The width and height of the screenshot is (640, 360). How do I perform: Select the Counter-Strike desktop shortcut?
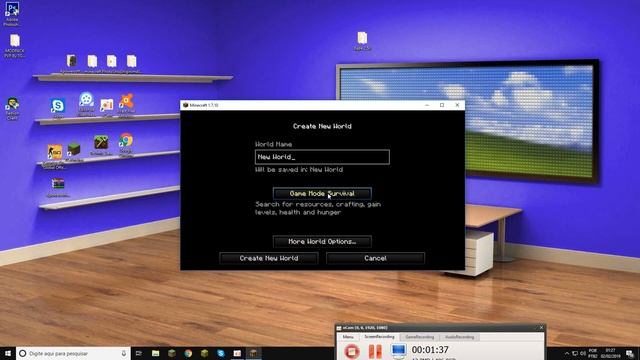pyautogui.click(x=54, y=156)
